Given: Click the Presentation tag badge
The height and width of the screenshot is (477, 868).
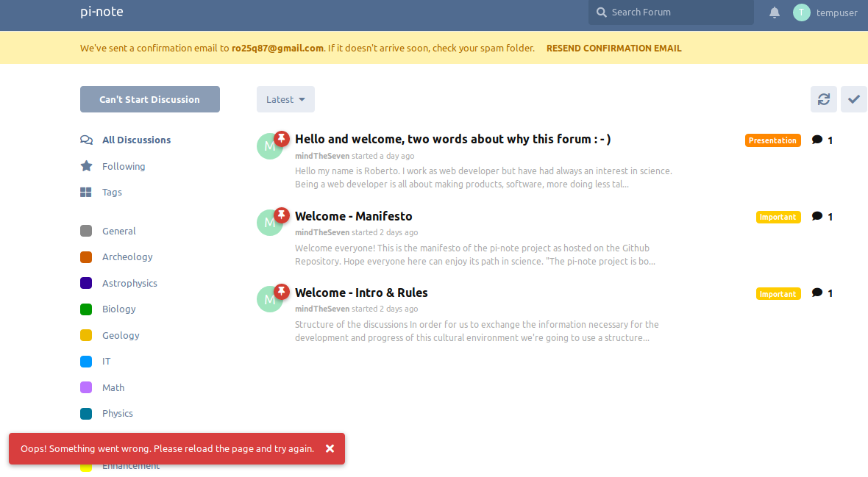Looking at the screenshot, I should [x=773, y=140].
